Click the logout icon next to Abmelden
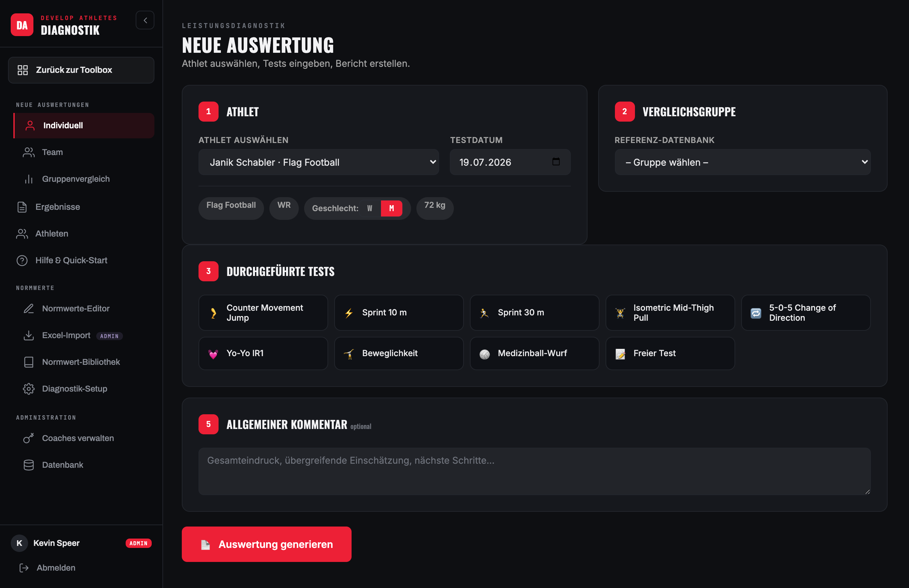Image resolution: width=909 pixels, height=588 pixels. tap(24, 568)
